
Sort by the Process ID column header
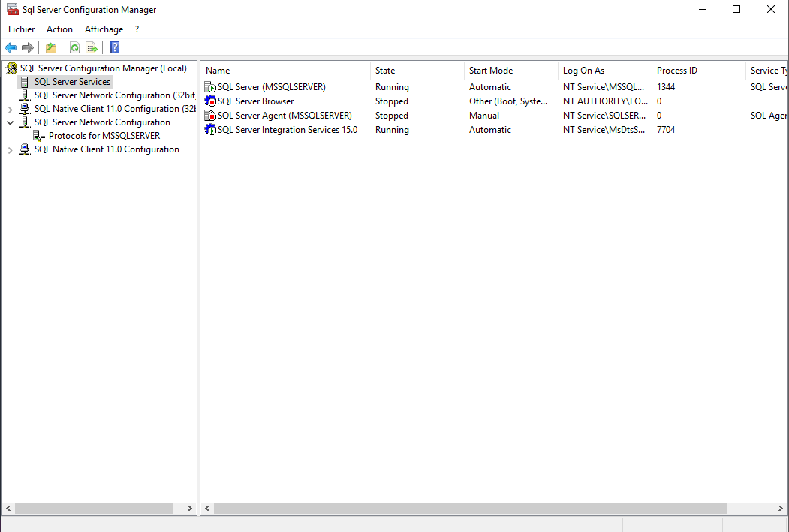tap(698, 71)
